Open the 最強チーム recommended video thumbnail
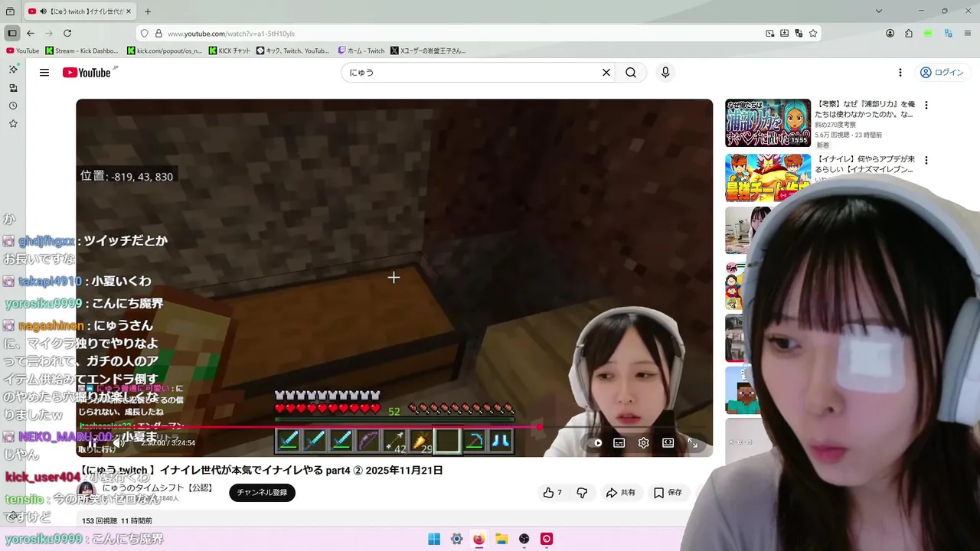The width and height of the screenshot is (980, 551). coord(768,178)
